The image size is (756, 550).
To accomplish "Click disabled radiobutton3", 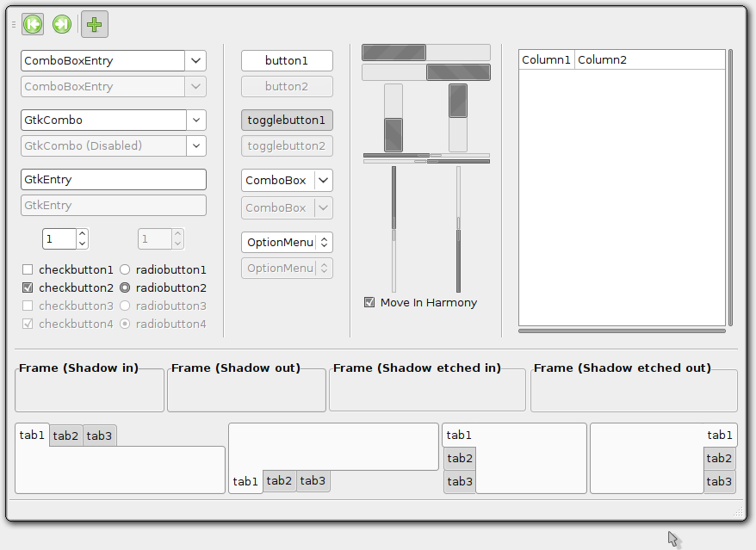I will tap(125, 306).
